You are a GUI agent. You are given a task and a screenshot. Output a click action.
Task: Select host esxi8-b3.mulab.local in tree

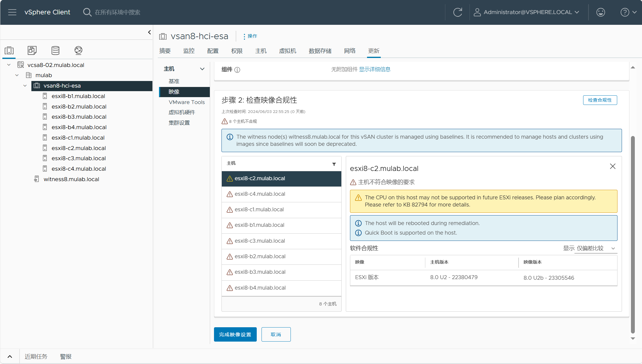79,117
